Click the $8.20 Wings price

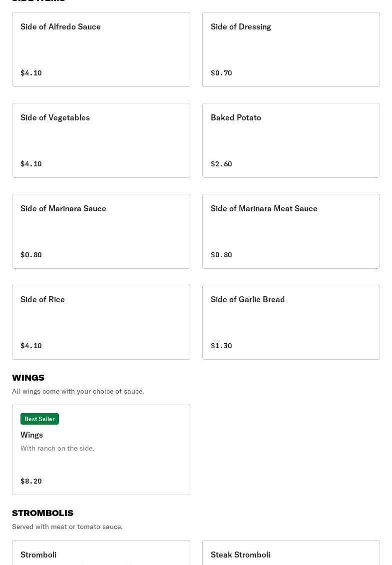tap(31, 481)
